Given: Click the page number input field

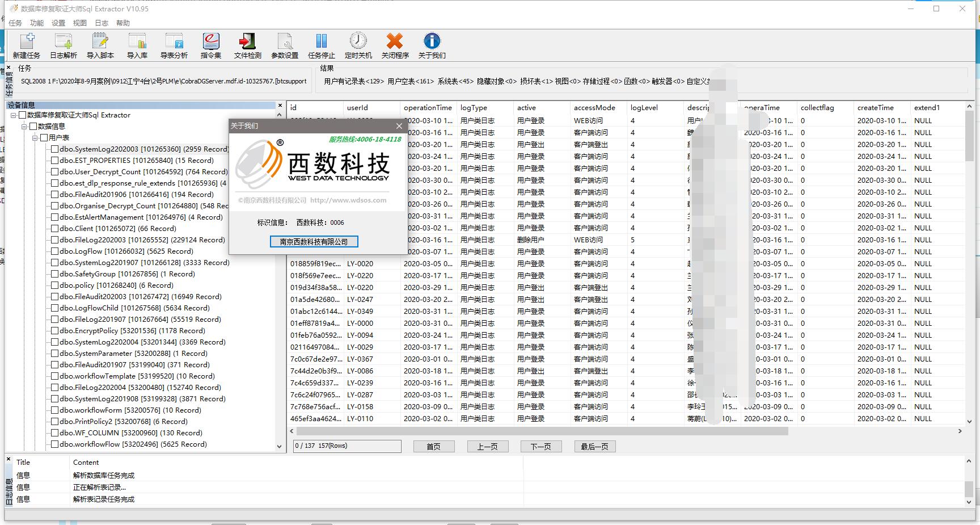Looking at the screenshot, I should click(x=347, y=446).
